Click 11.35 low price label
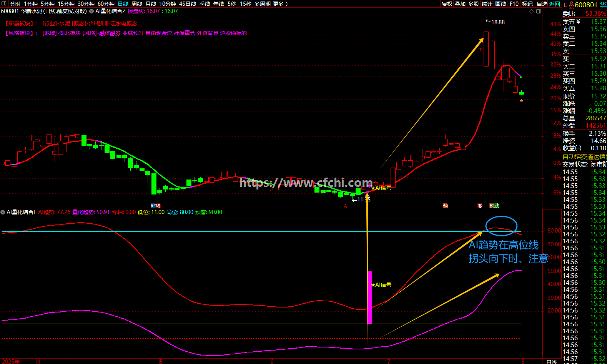The image size is (607, 364). coord(364,199)
